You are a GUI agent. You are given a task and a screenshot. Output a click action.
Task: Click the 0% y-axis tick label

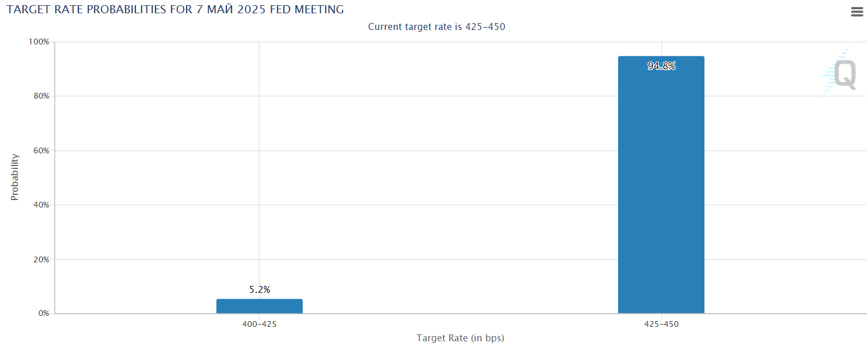tap(43, 314)
